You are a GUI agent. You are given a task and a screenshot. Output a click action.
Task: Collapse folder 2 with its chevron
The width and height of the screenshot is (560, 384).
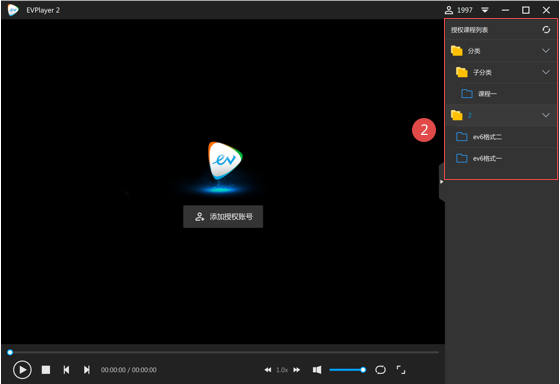546,115
